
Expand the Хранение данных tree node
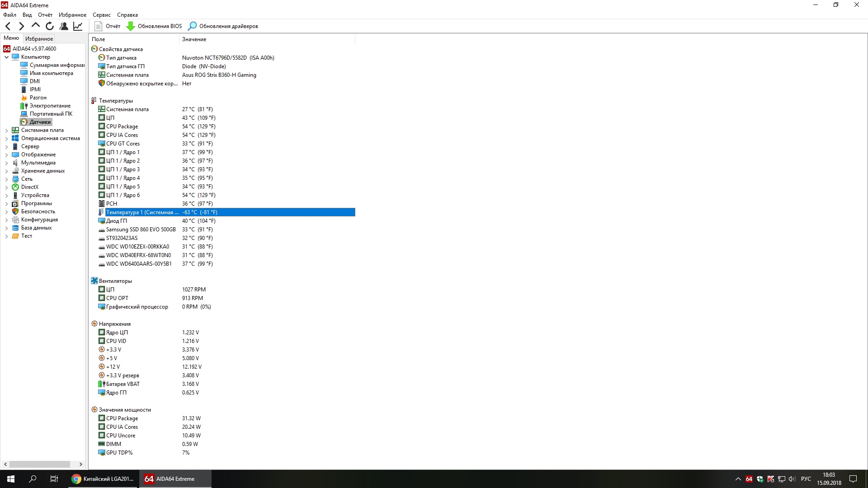6,171
